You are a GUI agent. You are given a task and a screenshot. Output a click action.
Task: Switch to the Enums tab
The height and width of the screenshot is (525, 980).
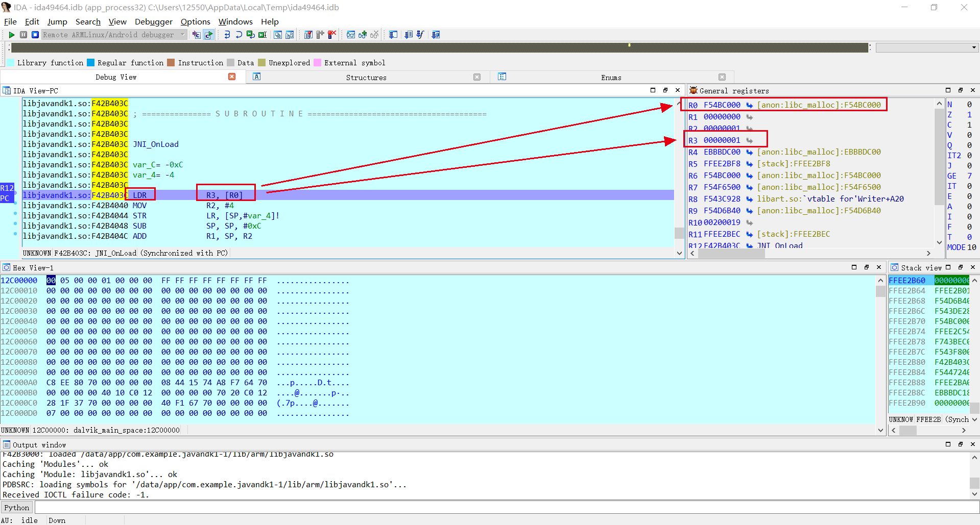611,78
